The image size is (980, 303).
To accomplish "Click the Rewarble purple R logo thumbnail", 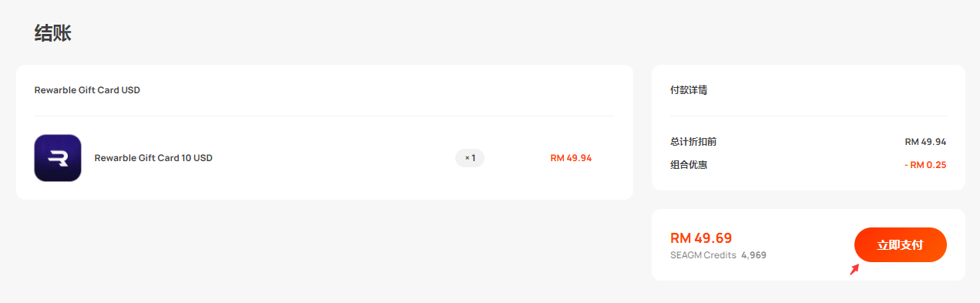I will tap(58, 158).
